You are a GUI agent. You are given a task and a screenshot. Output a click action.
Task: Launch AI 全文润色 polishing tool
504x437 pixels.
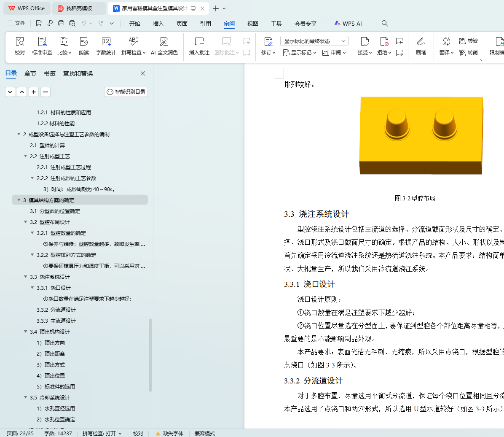click(x=164, y=46)
